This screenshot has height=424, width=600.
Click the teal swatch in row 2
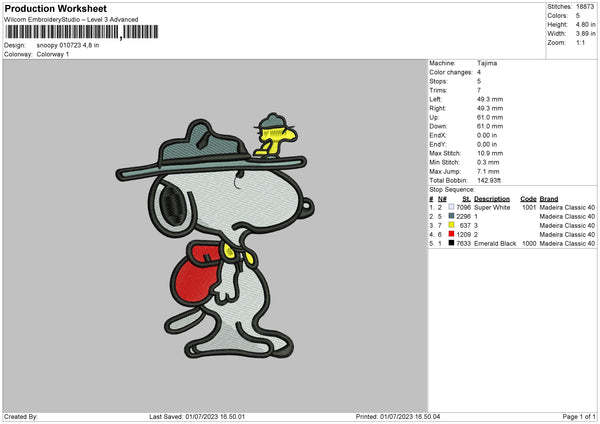click(451, 216)
